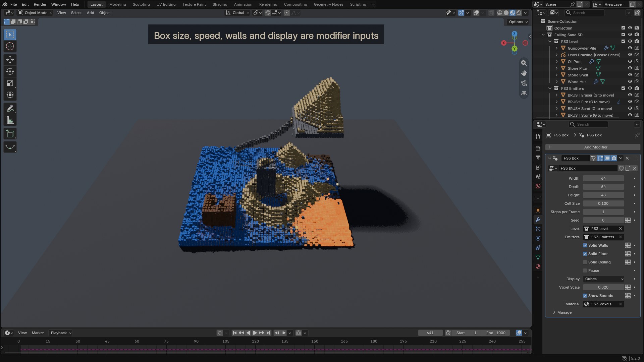Switch to the Shading workspace tab
This screenshot has height=362, width=644.
coord(220,4)
